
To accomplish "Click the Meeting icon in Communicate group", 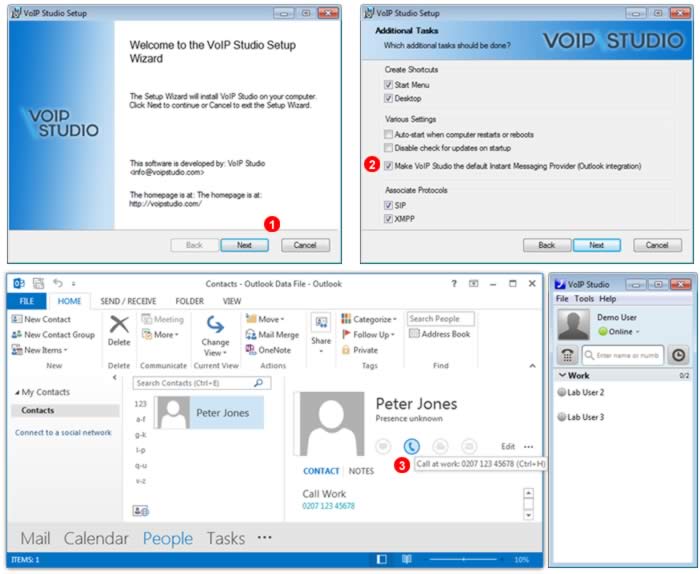I will [x=146, y=319].
